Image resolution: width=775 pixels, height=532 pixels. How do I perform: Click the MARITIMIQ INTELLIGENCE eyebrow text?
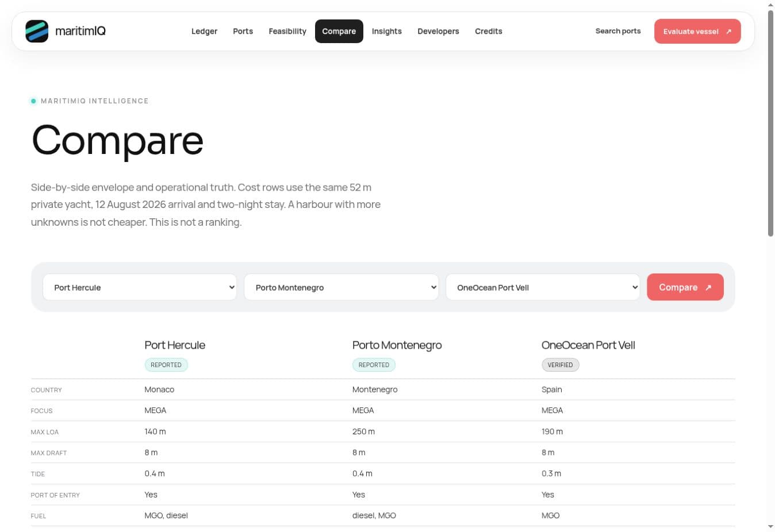point(94,101)
